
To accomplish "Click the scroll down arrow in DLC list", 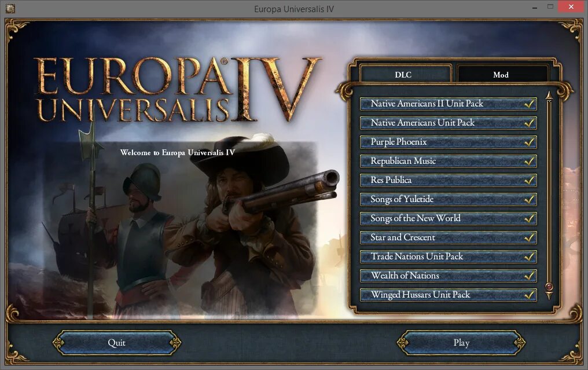I will 549,296.
